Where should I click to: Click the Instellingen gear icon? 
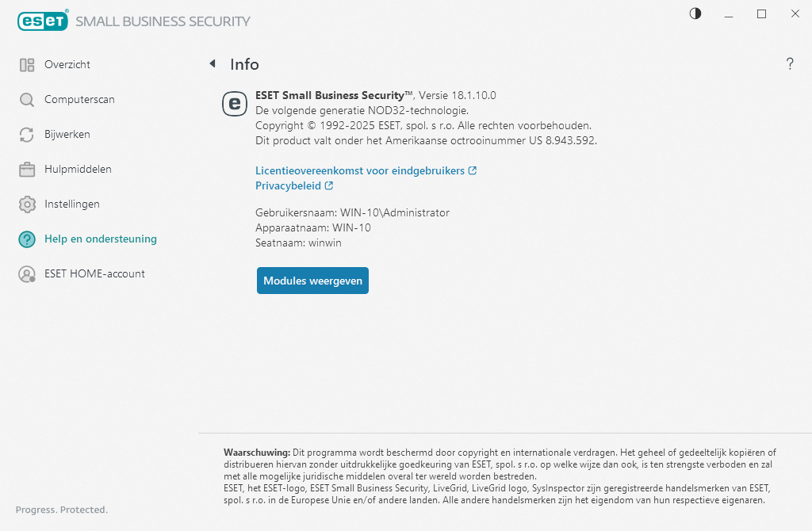pos(27,204)
